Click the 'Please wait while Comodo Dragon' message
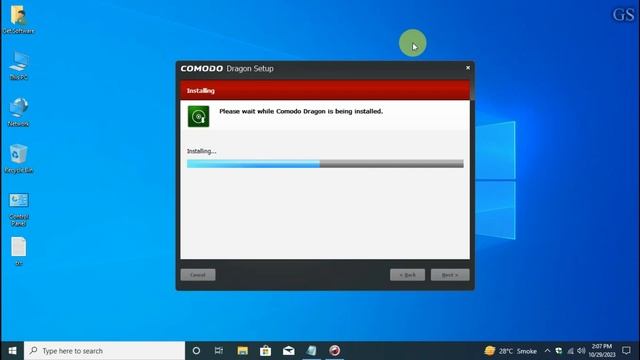The image size is (640, 360). click(x=301, y=111)
